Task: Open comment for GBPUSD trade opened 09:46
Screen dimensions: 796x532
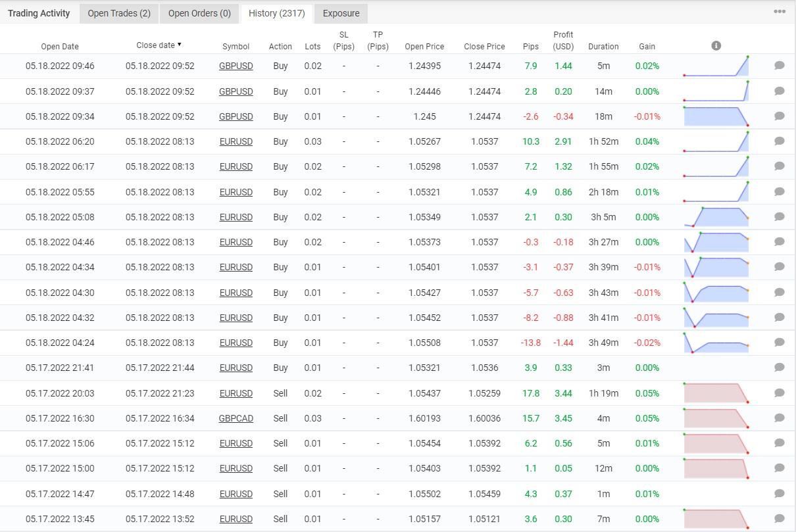Action: [780, 65]
